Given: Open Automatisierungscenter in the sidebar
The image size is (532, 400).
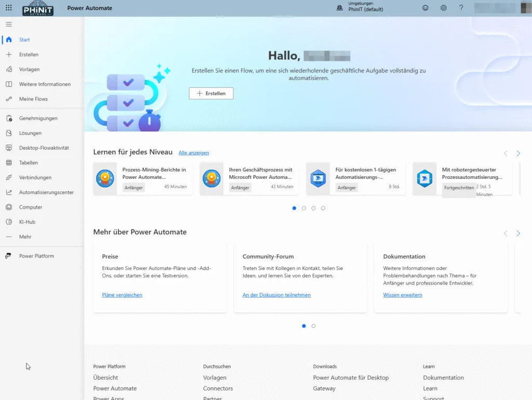Looking at the screenshot, I should click(x=46, y=192).
